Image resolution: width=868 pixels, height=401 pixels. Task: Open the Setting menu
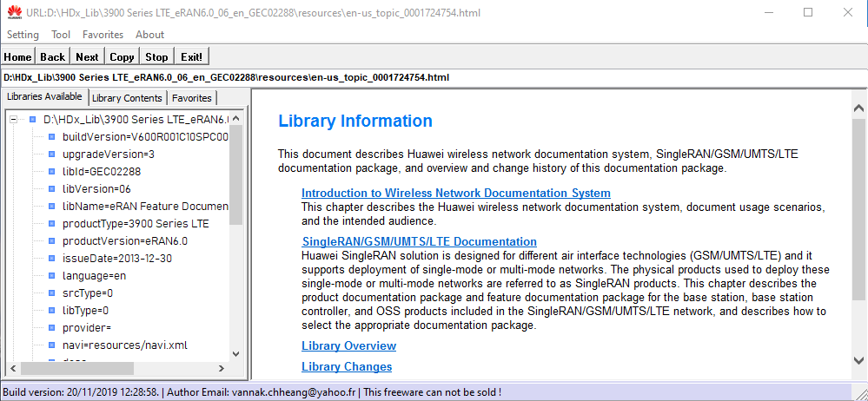[x=23, y=35]
